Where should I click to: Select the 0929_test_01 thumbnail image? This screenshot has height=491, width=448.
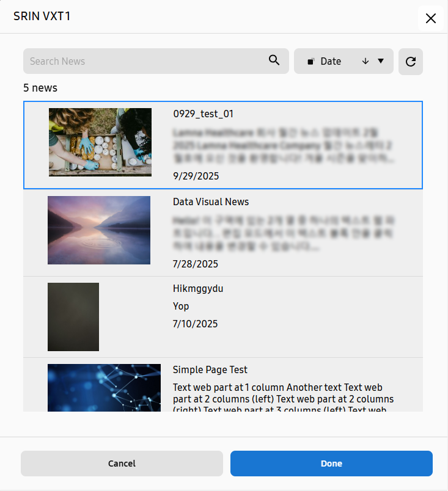click(100, 142)
